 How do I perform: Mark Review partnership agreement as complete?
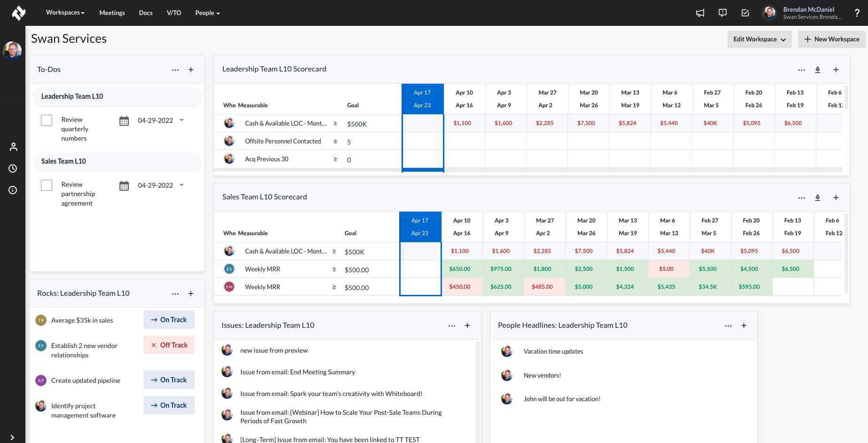47,185
